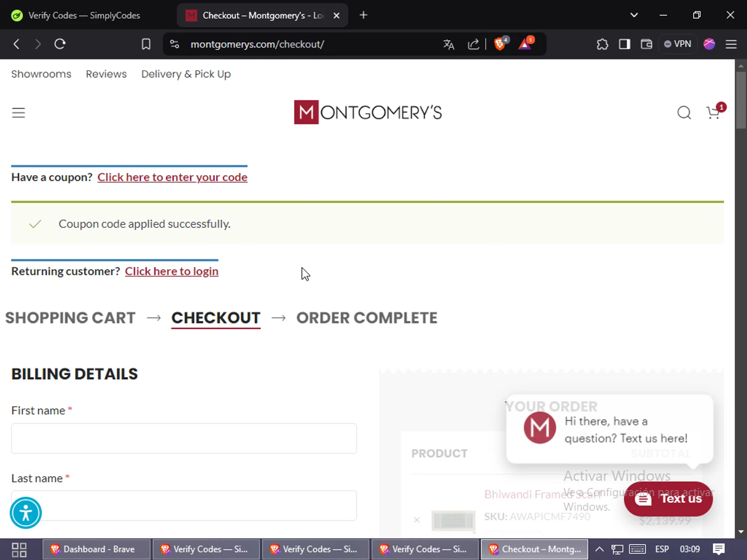The height and width of the screenshot is (560, 747).
Task: Switch to Dashboard - Brave taskbar window
Action: [96, 550]
